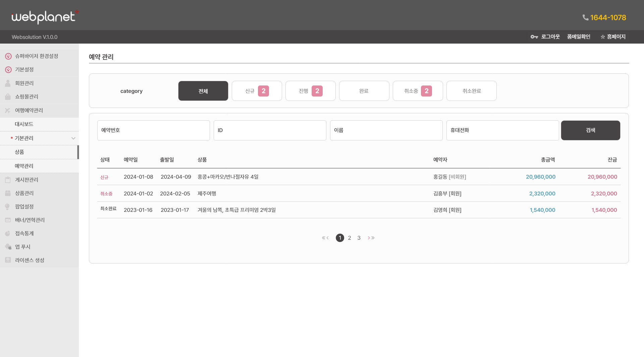The image size is (644, 357).
Task: Select the 신규 category tab
Action: [x=257, y=91]
